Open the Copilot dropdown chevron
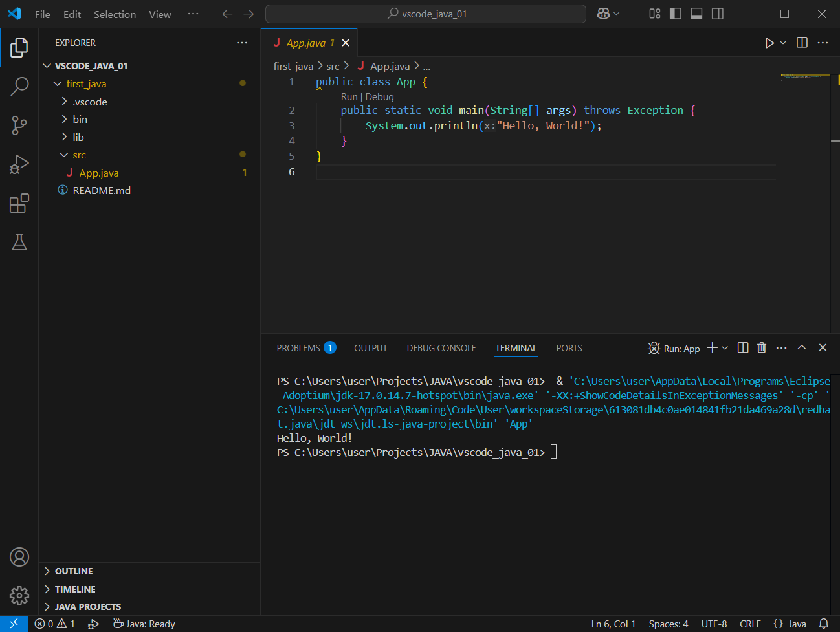This screenshot has width=840, height=632. 617,14
